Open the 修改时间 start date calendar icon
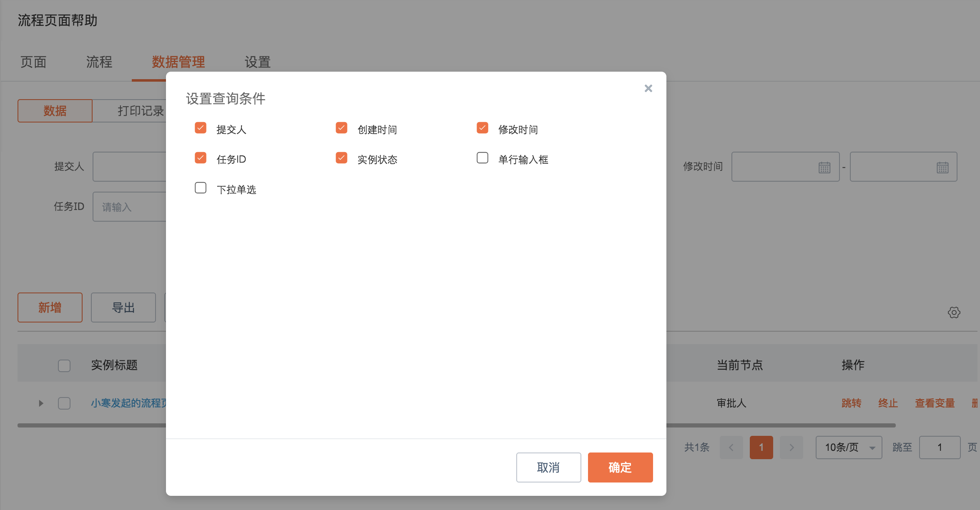Viewport: 980px width, 510px height. (x=824, y=167)
